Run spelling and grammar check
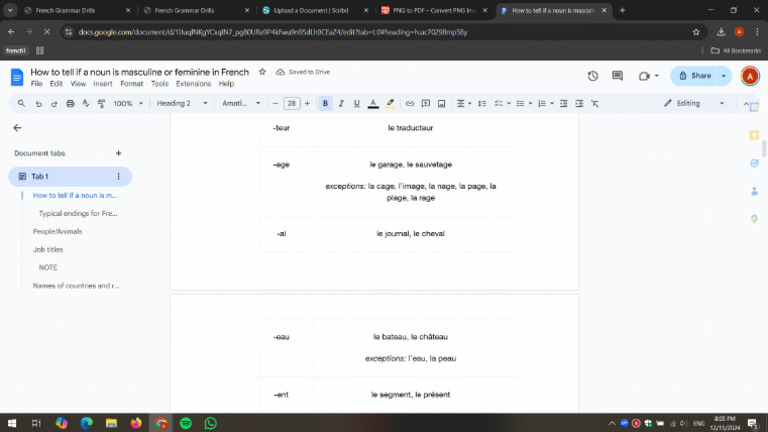Screen dimensions: 768x432 coord(86,103)
